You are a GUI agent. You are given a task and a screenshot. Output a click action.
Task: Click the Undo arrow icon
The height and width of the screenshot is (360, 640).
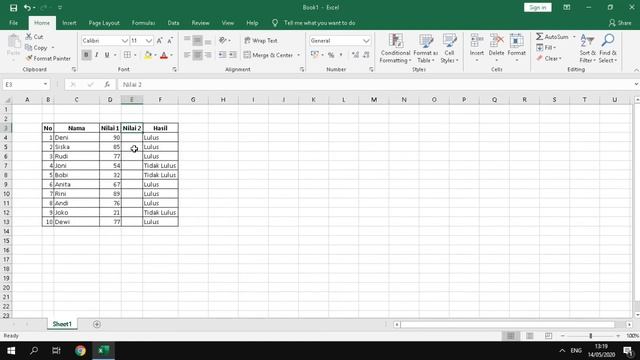[x=27, y=8]
